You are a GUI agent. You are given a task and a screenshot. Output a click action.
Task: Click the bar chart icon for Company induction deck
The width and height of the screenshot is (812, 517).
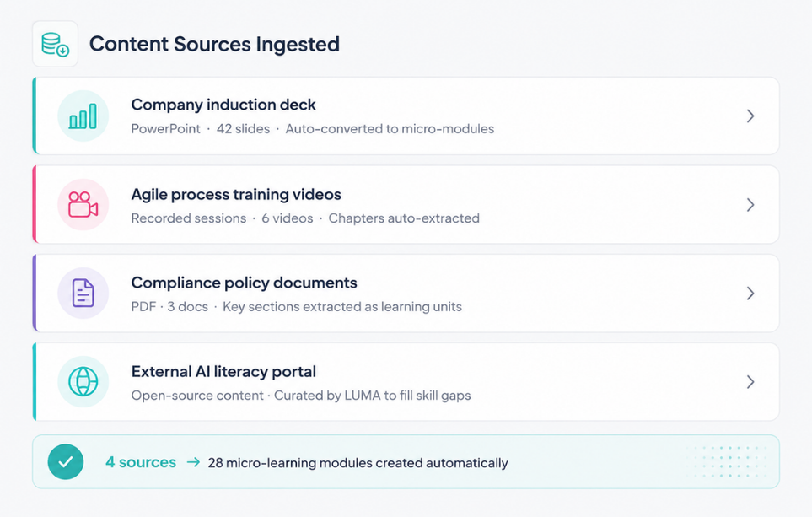click(x=83, y=116)
